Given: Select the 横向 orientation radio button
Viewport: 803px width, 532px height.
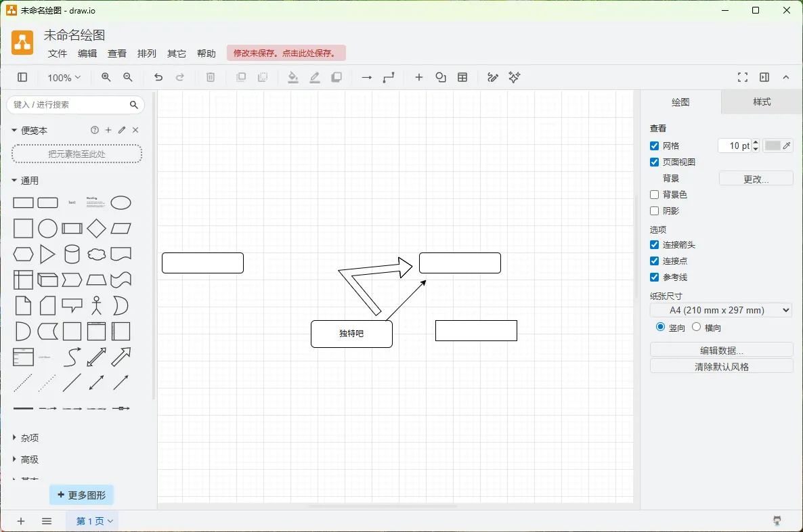Looking at the screenshot, I should click(696, 326).
